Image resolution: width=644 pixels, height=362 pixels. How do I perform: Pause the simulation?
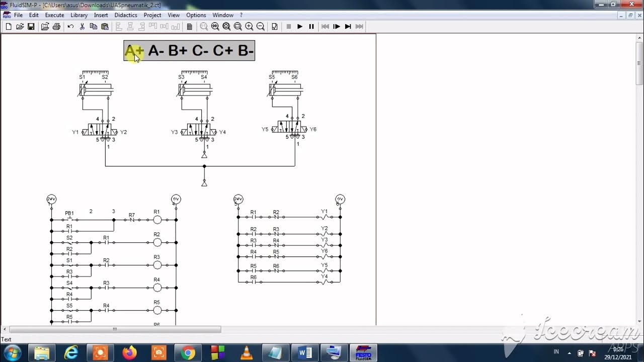311,27
